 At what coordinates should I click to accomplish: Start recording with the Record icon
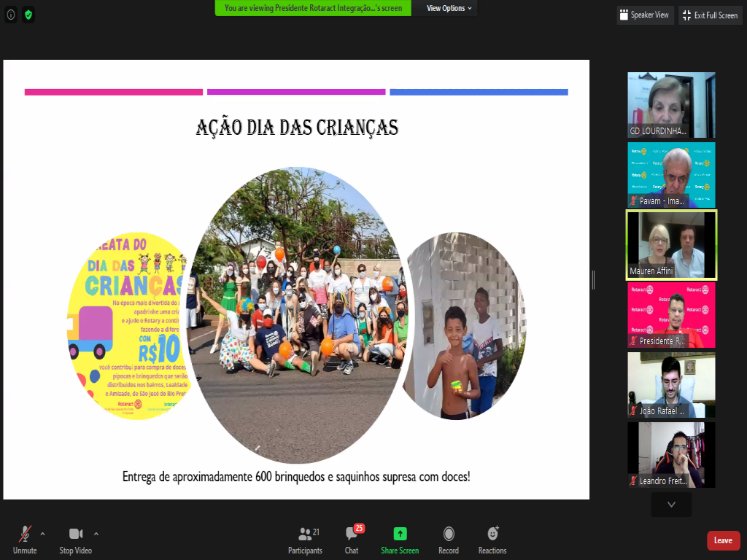coord(449,539)
